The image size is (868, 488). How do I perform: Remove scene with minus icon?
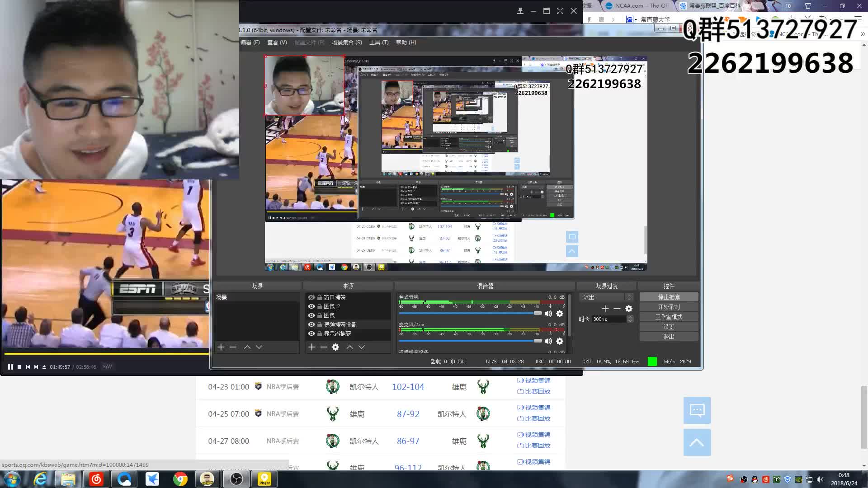tap(233, 347)
